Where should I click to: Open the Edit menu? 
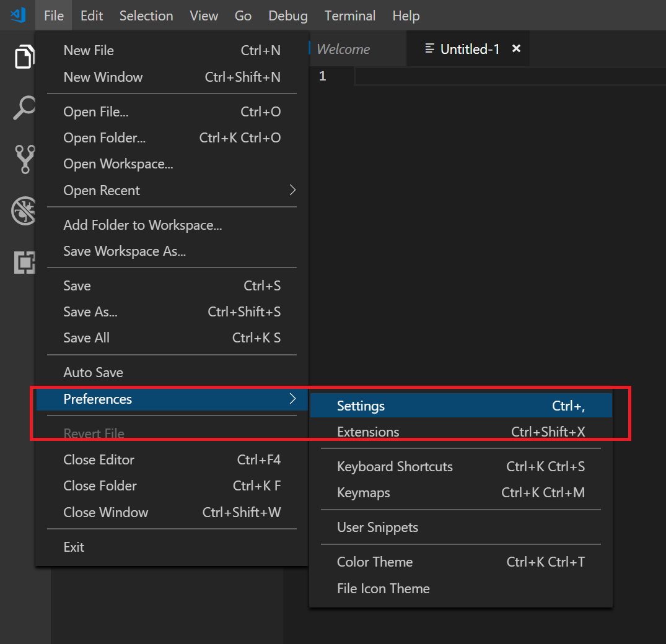click(92, 15)
